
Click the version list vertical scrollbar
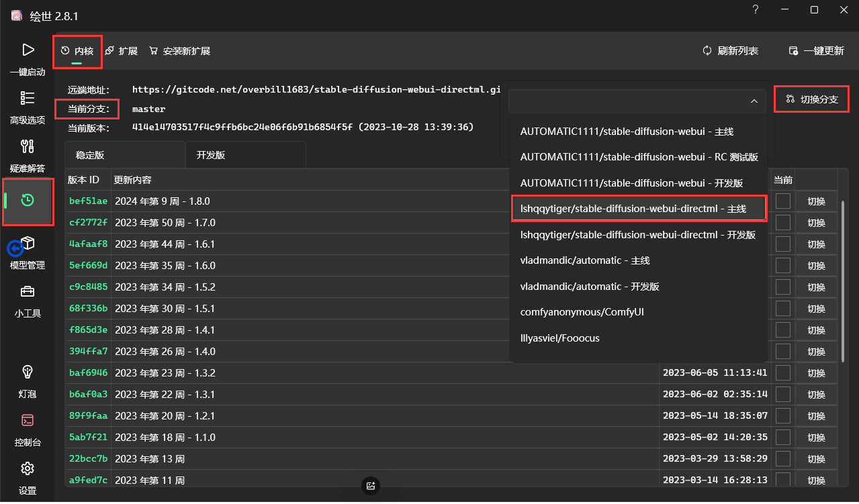coord(844,281)
